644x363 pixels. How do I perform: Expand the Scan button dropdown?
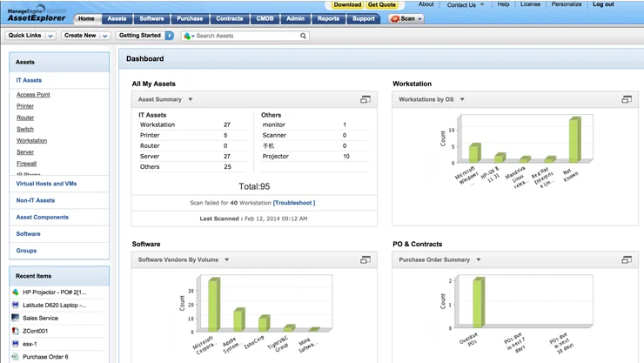(419, 18)
